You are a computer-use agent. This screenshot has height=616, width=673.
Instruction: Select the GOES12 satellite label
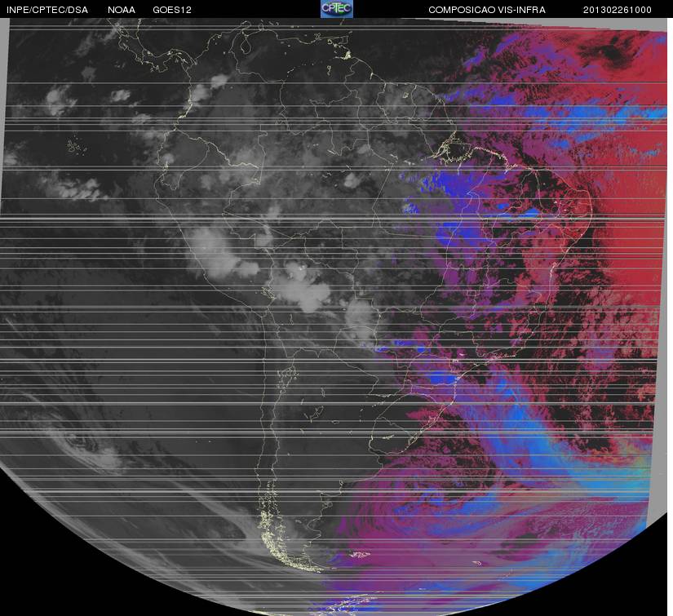click(x=172, y=10)
